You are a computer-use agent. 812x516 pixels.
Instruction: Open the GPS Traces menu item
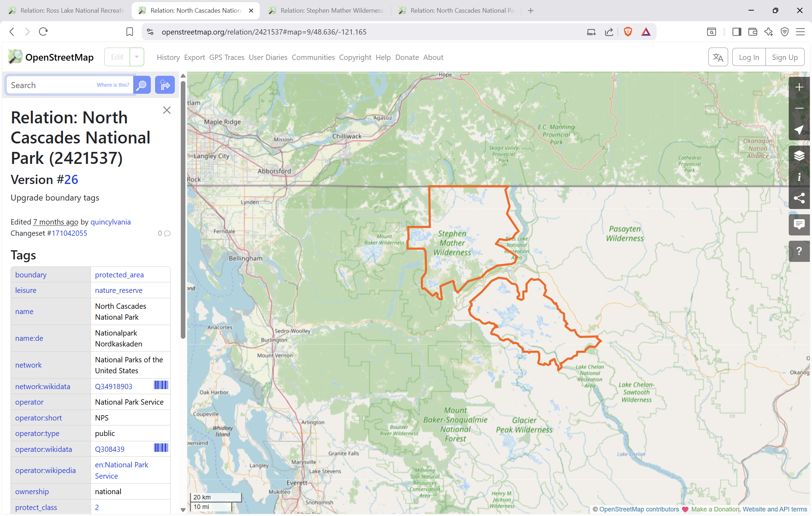tap(227, 57)
